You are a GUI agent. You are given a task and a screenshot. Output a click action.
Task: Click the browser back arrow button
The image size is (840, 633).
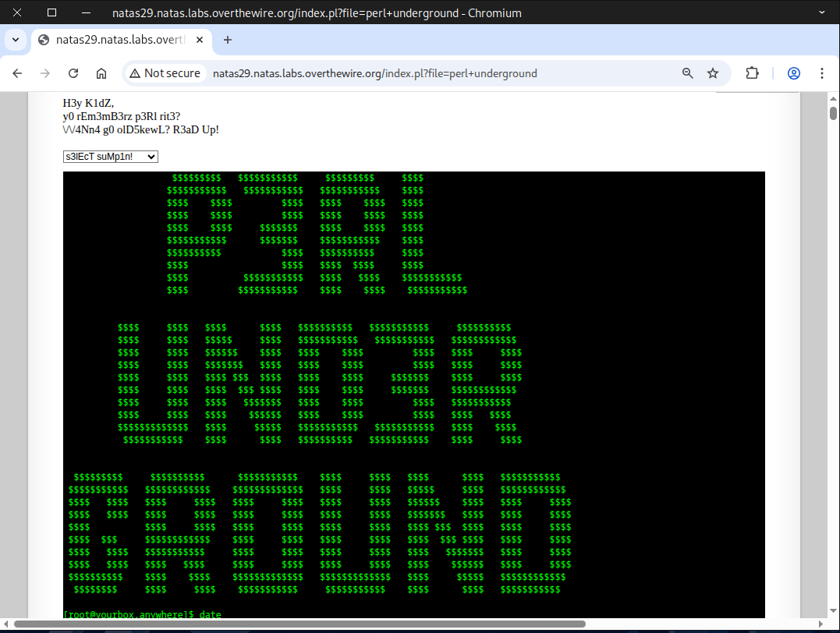(x=18, y=73)
